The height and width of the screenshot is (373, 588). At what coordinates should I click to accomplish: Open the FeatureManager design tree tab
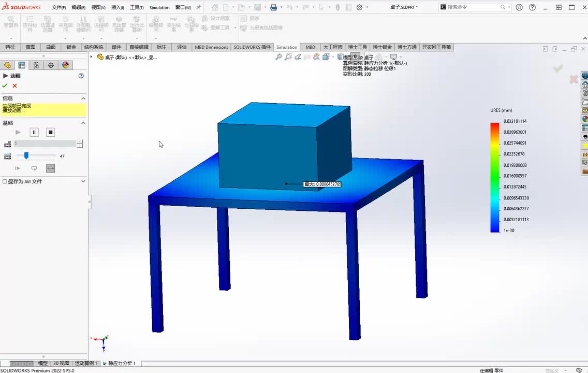[x=7, y=65]
